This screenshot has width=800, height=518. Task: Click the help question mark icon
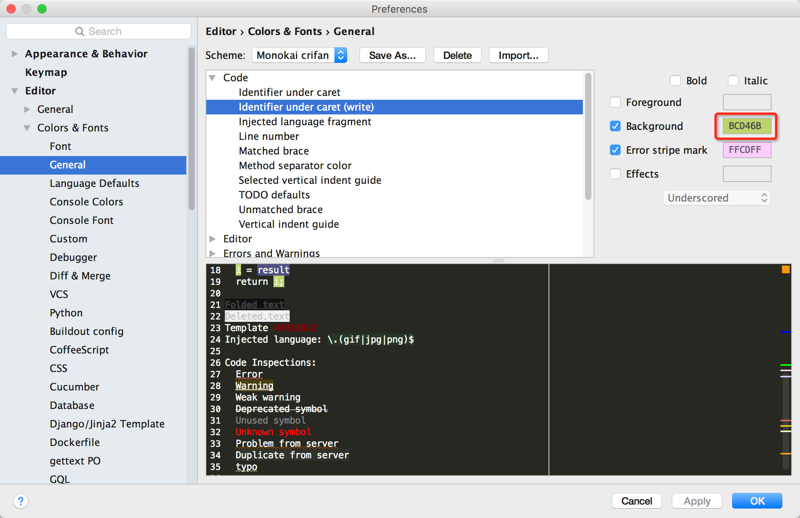[20, 501]
